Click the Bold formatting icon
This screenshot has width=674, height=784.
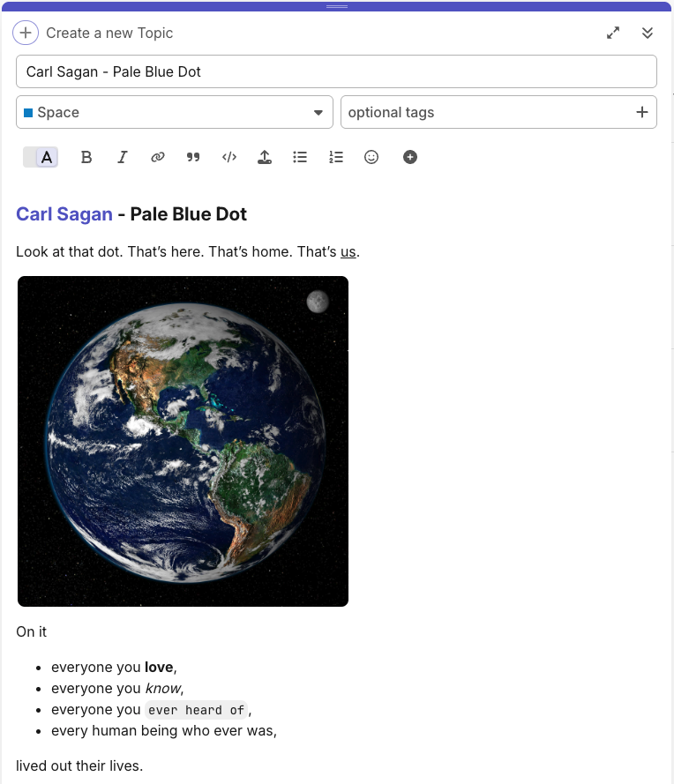pos(86,157)
